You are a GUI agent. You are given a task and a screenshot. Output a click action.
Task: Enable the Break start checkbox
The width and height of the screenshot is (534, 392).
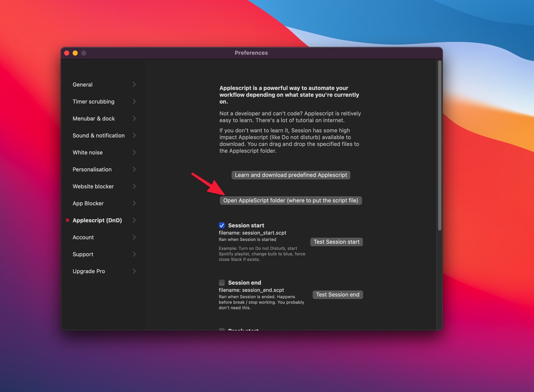[x=222, y=330]
